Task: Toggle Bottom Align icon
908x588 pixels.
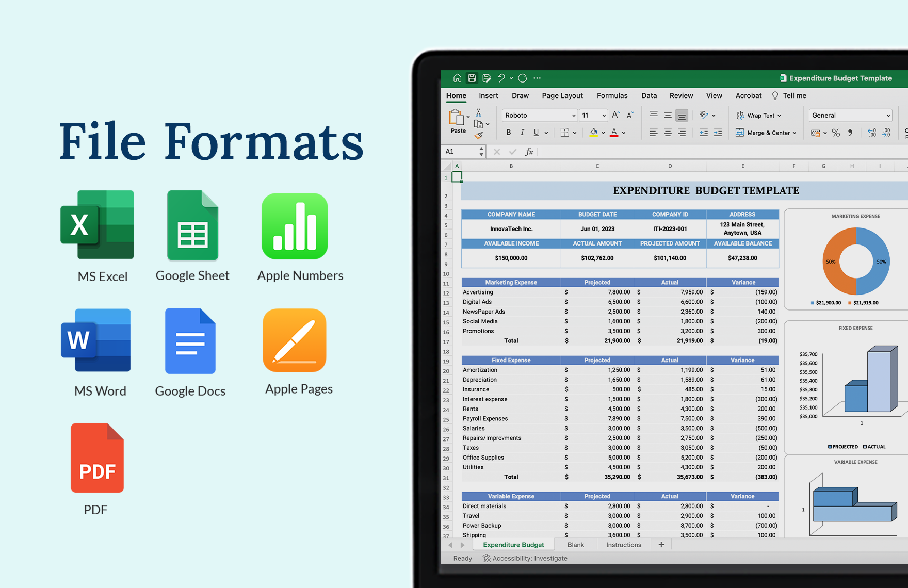Action: point(682,116)
